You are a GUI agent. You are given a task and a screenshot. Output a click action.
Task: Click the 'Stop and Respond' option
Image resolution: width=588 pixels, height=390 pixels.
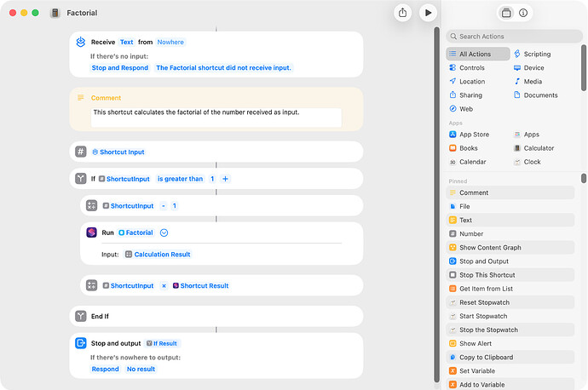click(x=119, y=68)
